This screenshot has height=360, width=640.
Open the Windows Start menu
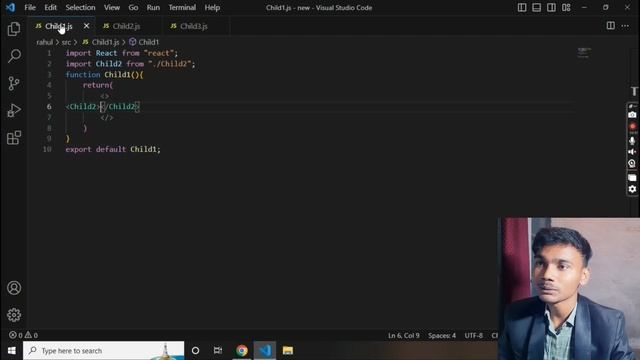click(11, 350)
